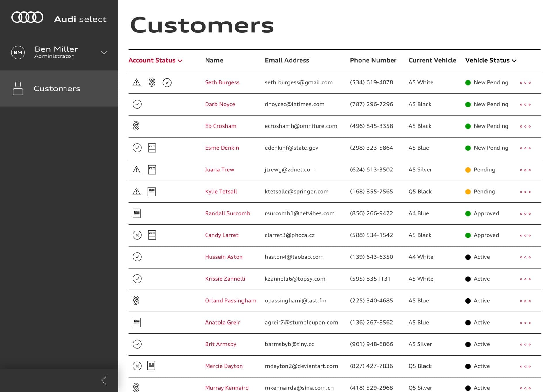Click the fingerprint icon for Orland Passingham
This screenshot has height=392, width=552.
click(x=136, y=300)
